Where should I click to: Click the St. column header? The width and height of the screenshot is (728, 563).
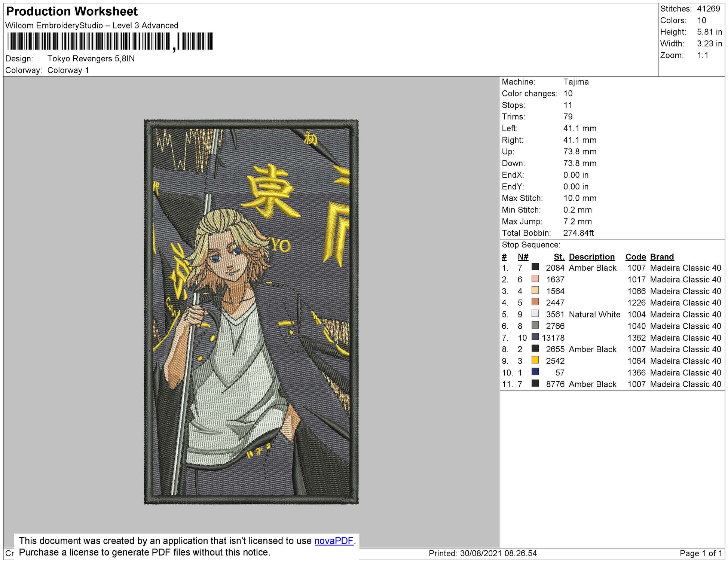pos(559,257)
